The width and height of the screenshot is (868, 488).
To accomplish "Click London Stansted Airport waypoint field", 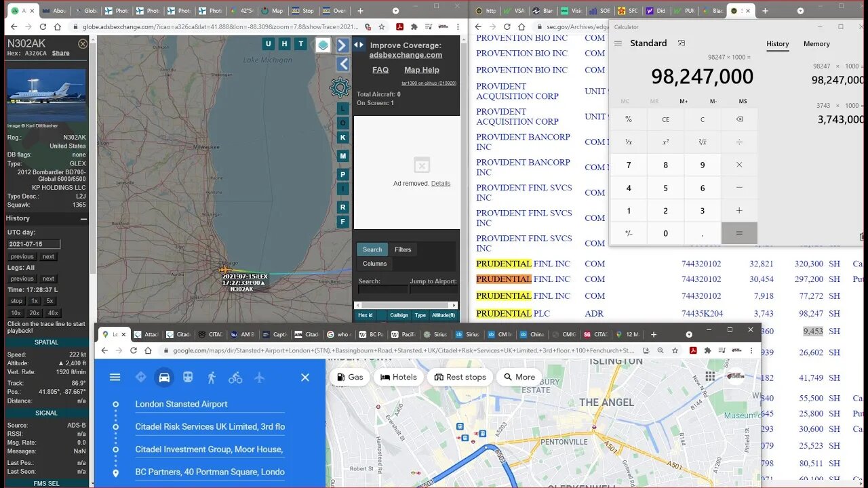I will click(x=210, y=404).
